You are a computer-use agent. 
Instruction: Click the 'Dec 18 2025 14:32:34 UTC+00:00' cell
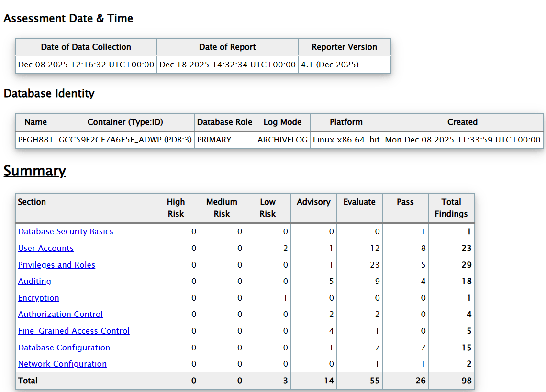pyautogui.click(x=227, y=65)
